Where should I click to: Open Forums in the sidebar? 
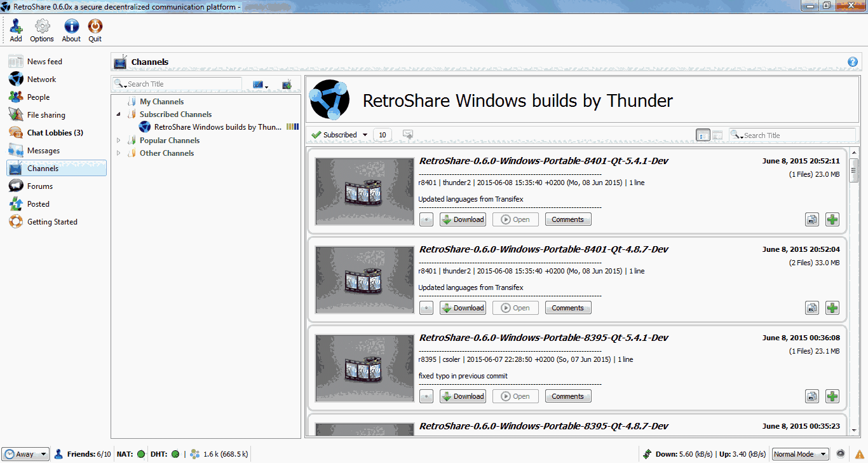[x=57, y=186]
